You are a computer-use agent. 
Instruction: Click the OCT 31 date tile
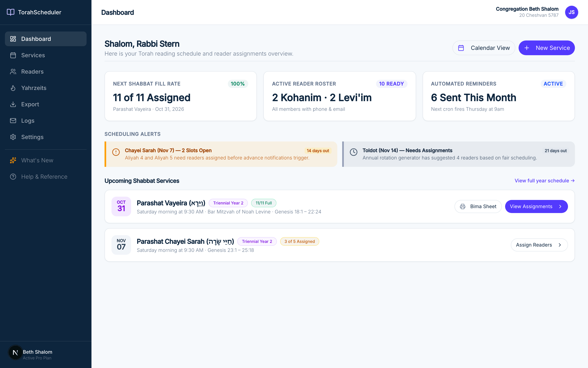[121, 206]
